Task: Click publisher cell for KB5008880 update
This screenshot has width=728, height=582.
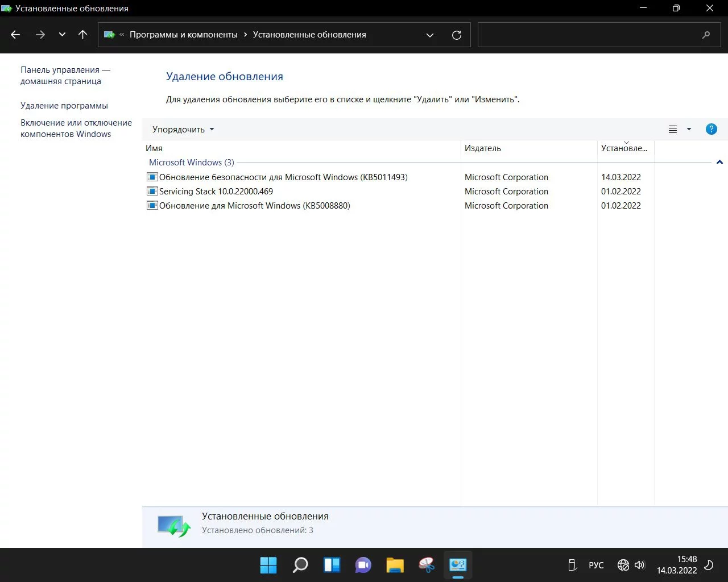Action: tap(506, 206)
